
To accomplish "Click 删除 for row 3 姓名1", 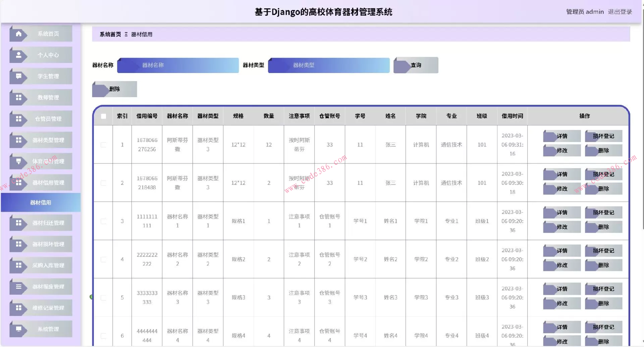I will pos(603,227).
